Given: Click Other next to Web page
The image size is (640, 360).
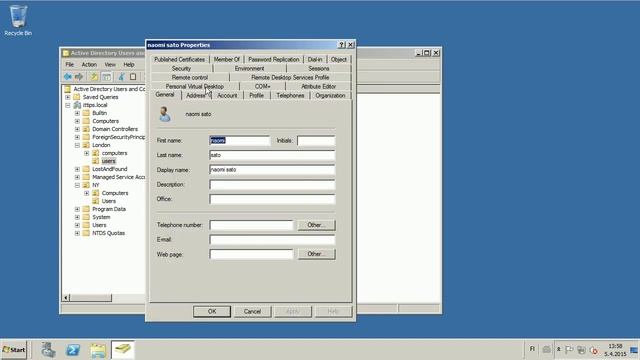Looking at the screenshot, I should [316, 254].
